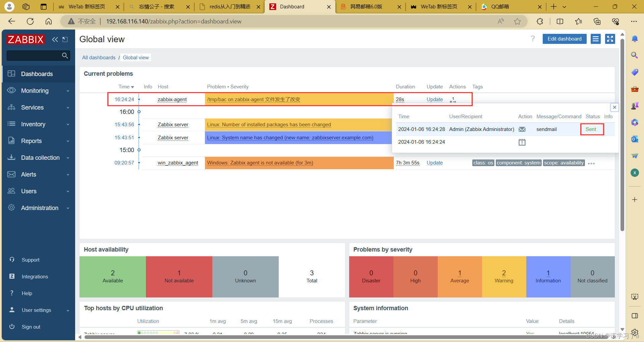Click the red Not available hosts tile
Viewport: 644px width, 342px height.
click(x=179, y=277)
